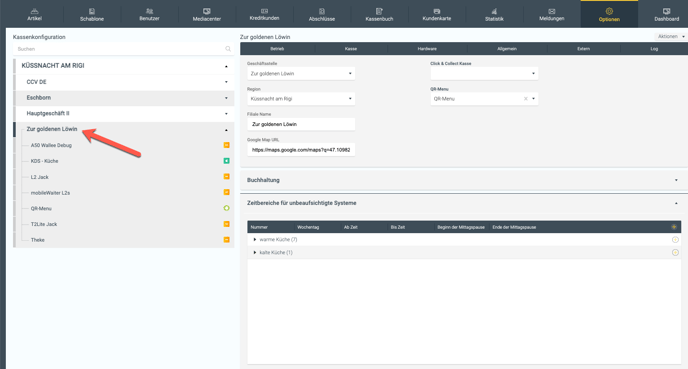Clear the QR-Menu selection with the X
Viewport: 688px width, 369px height.
click(x=525, y=99)
